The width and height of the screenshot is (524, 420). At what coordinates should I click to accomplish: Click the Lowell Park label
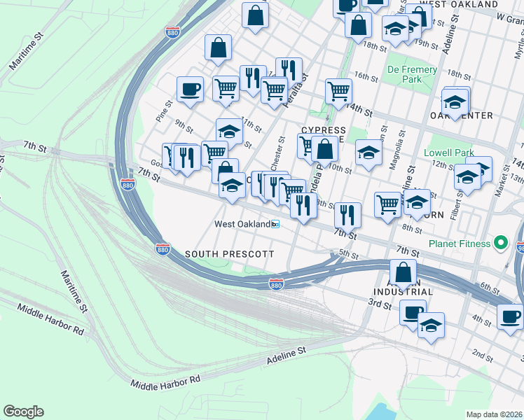click(449, 153)
